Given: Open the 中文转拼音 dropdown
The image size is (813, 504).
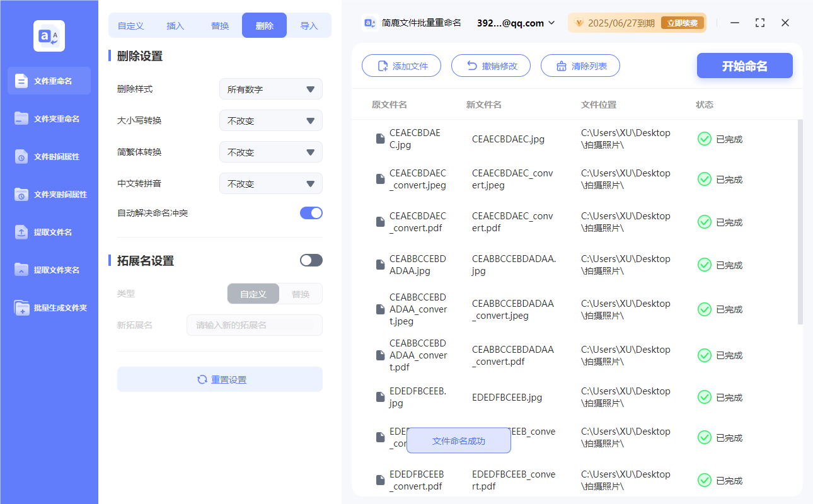Looking at the screenshot, I should tap(270, 183).
